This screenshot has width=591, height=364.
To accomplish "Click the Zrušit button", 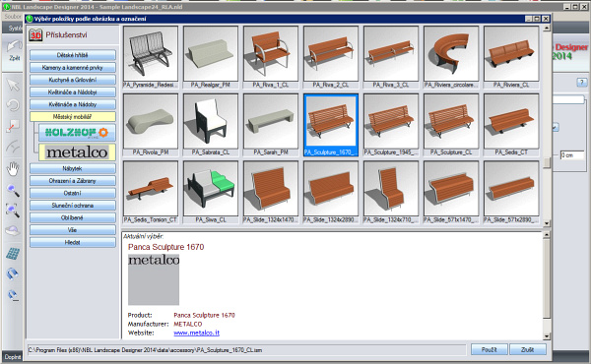I will tap(527, 349).
